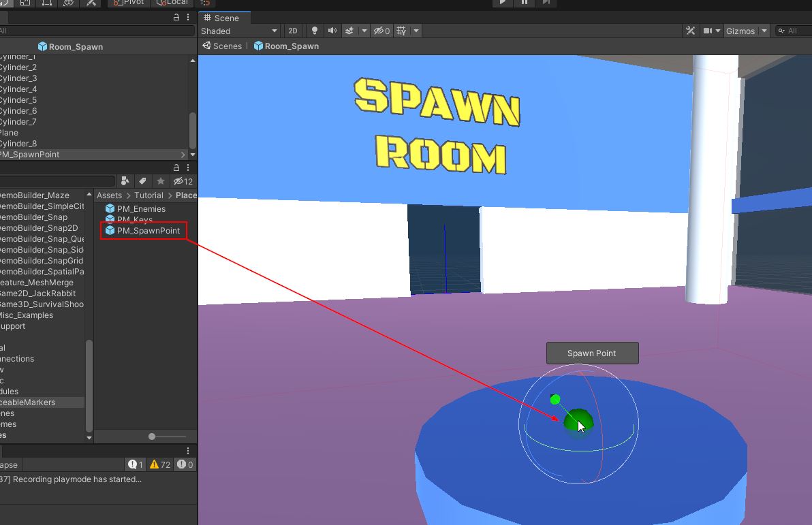Mute scene audio via speaker icon
The image size is (812, 525).
coord(332,31)
